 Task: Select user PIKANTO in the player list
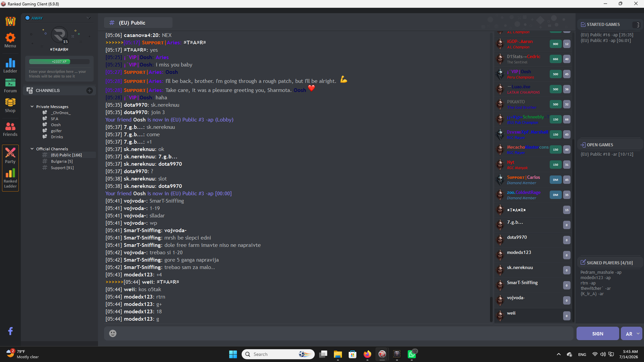tap(516, 102)
